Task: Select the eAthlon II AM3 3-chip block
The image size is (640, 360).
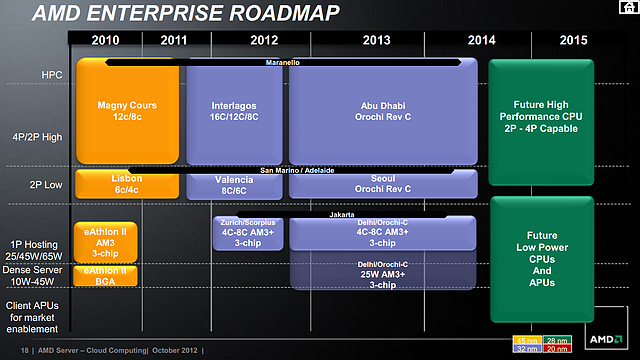Action: pos(105,242)
